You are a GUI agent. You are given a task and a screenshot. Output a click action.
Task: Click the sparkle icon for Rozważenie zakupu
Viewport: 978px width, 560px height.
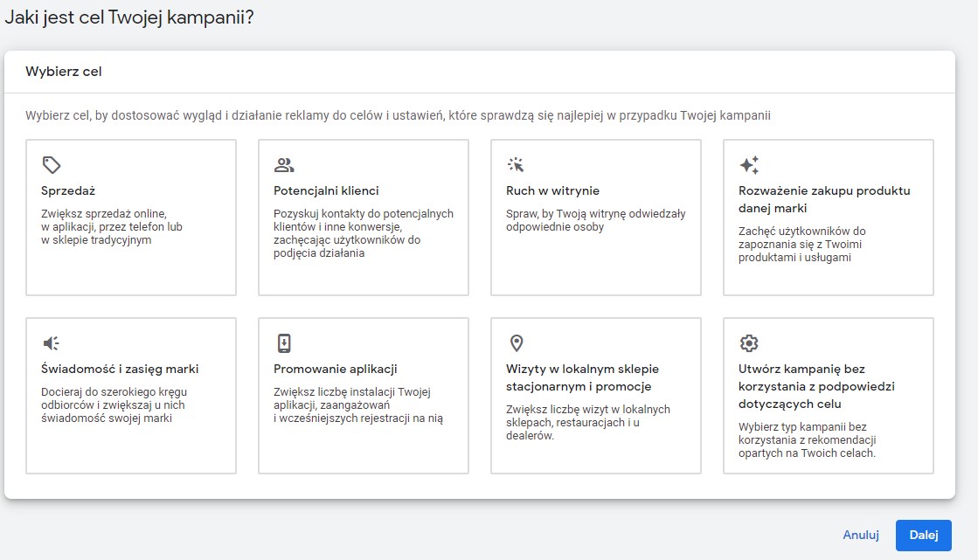(749, 164)
